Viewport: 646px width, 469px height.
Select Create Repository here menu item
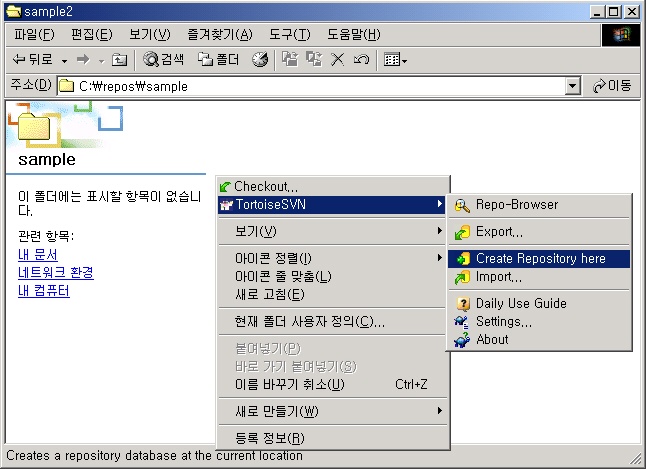click(540, 258)
